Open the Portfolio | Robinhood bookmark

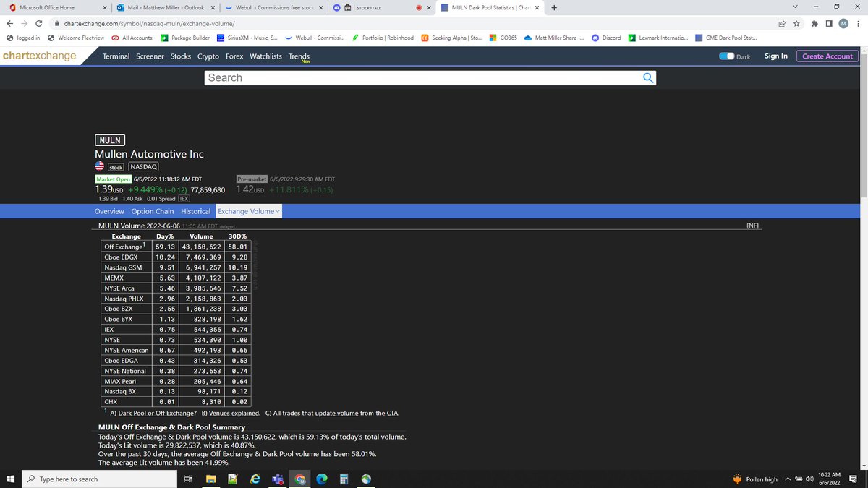click(x=383, y=38)
